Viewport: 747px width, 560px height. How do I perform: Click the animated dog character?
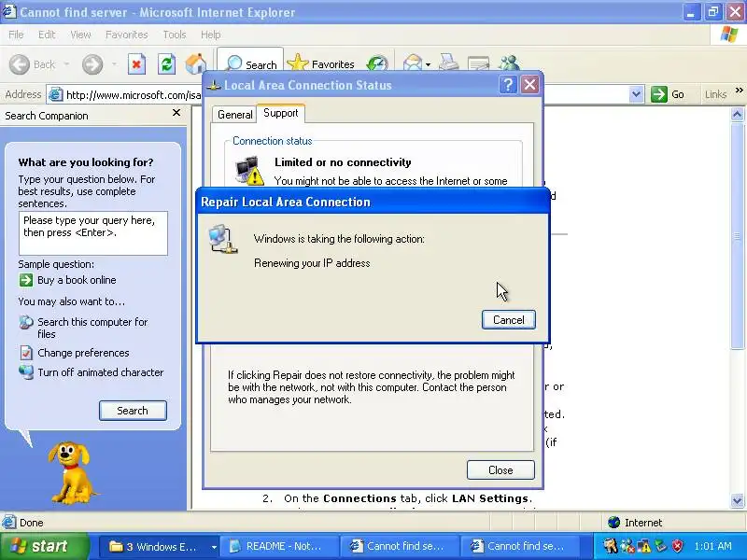(x=72, y=472)
